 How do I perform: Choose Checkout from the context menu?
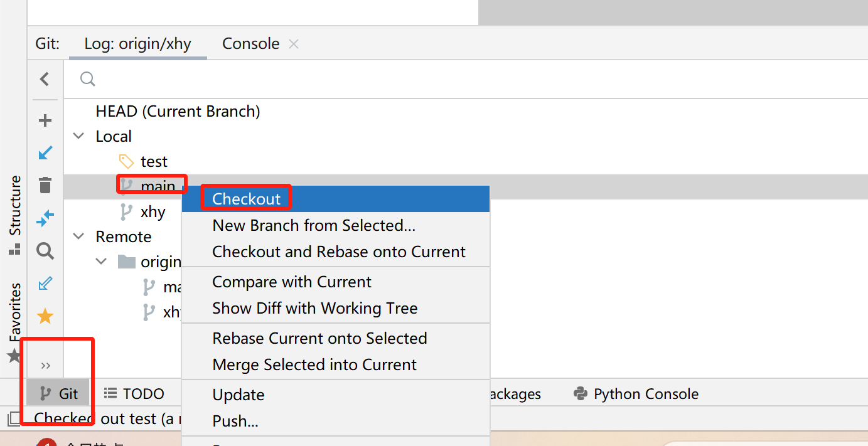[x=247, y=199]
